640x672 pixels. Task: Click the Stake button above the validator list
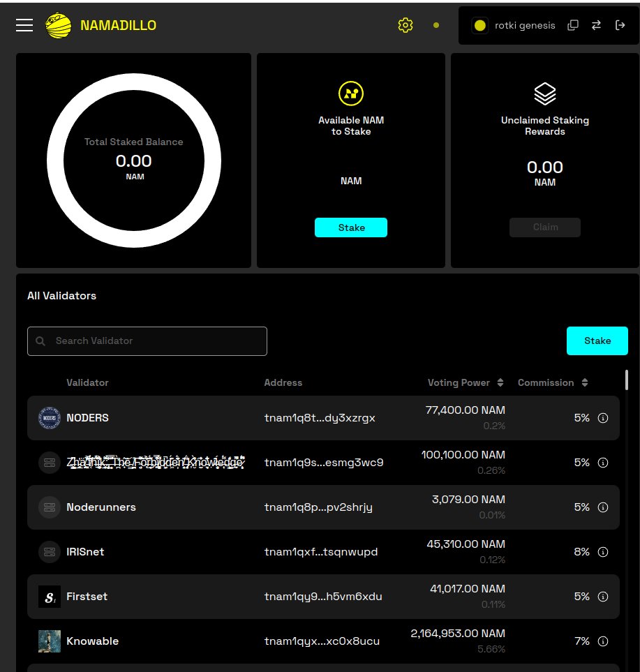pos(597,341)
